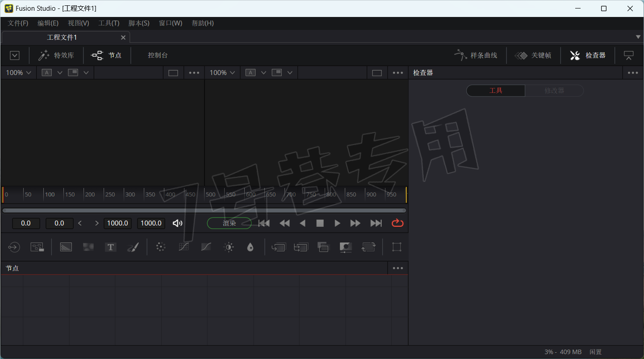Add a Brightness Contrast node (sun icon)
This screenshot has width=644, height=359.
tap(229, 247)
